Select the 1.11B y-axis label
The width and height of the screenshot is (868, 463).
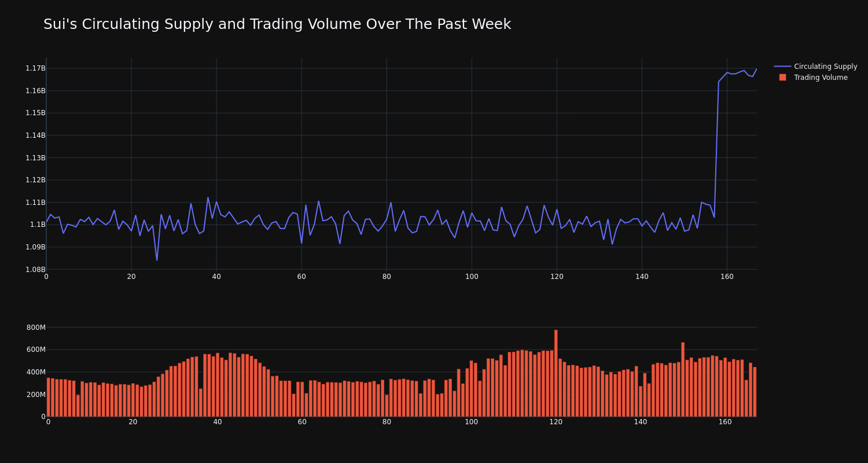35,202
